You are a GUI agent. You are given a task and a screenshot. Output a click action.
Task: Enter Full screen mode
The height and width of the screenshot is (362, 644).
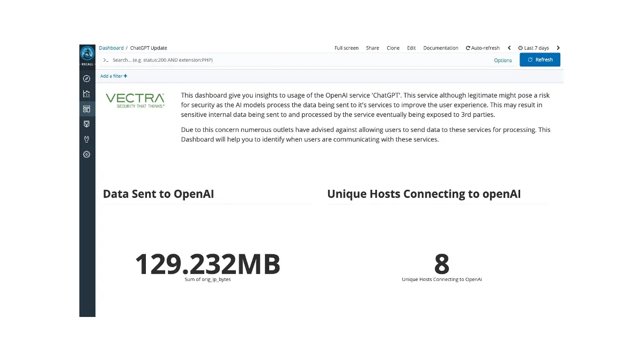(x=346, y=48)
